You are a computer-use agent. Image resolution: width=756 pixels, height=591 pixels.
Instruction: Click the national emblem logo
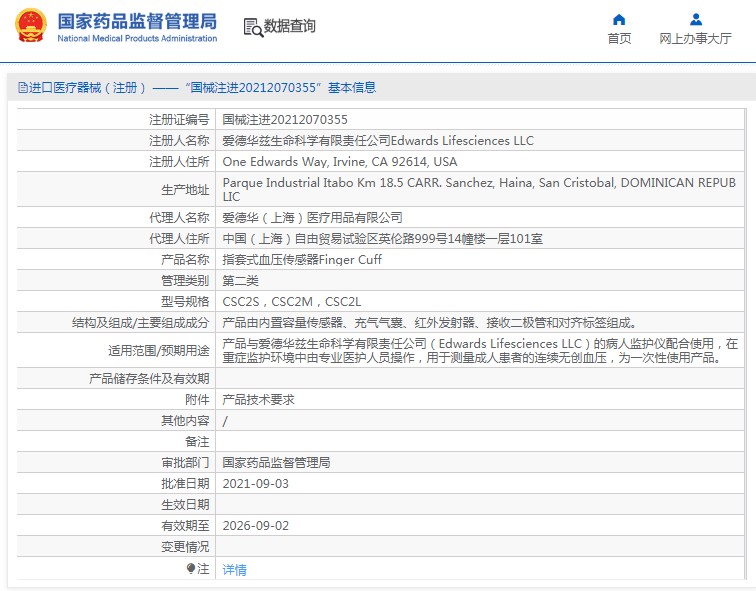[x=31, y=26]
